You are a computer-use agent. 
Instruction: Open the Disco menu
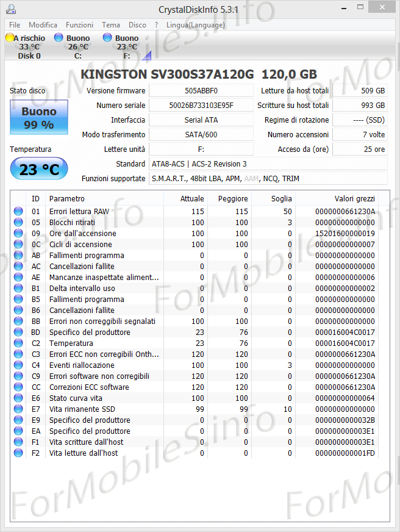point(137,25)
